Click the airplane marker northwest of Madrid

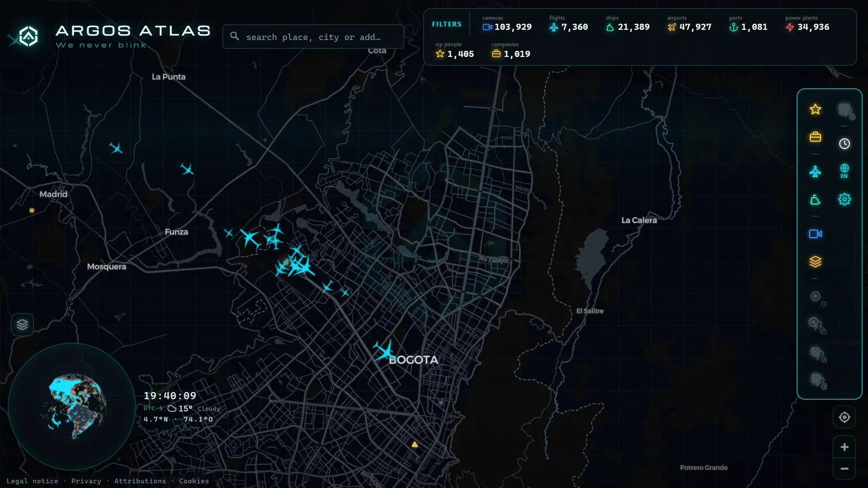coord(116,148)
